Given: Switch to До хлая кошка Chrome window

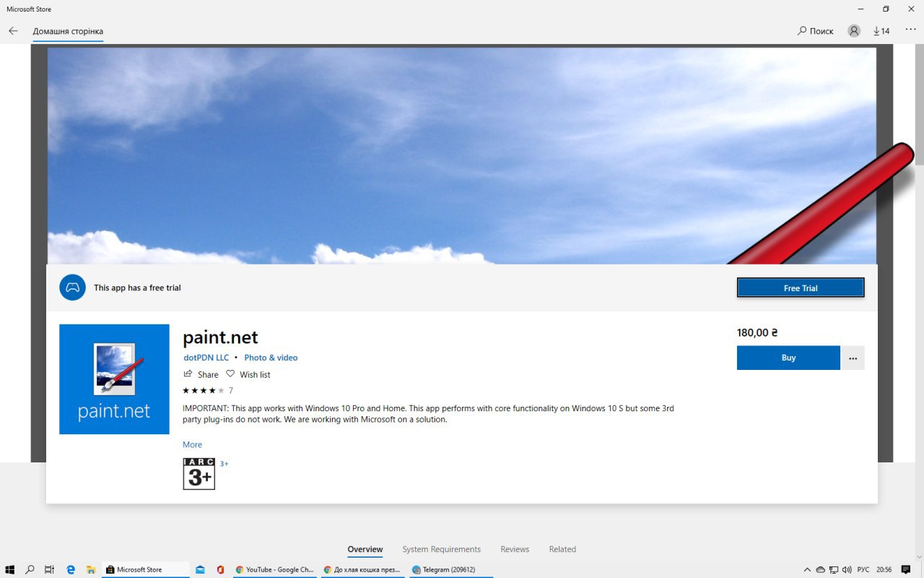Looking at the screenshot, I should 362,569.
